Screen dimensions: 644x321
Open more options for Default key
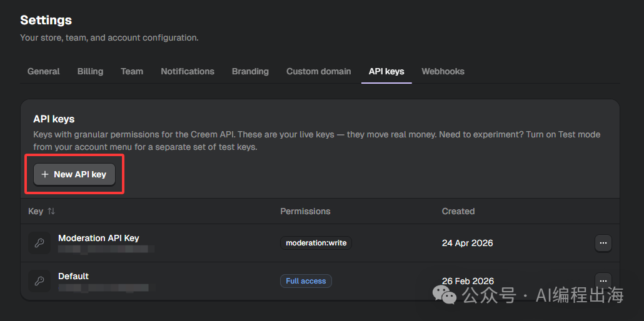(x=603, y=281)
